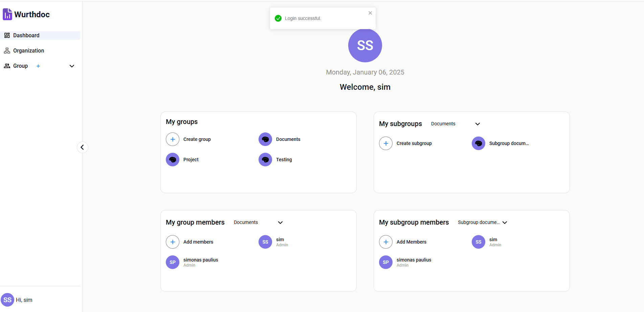Click the Create subgroup plus icon

386,143
